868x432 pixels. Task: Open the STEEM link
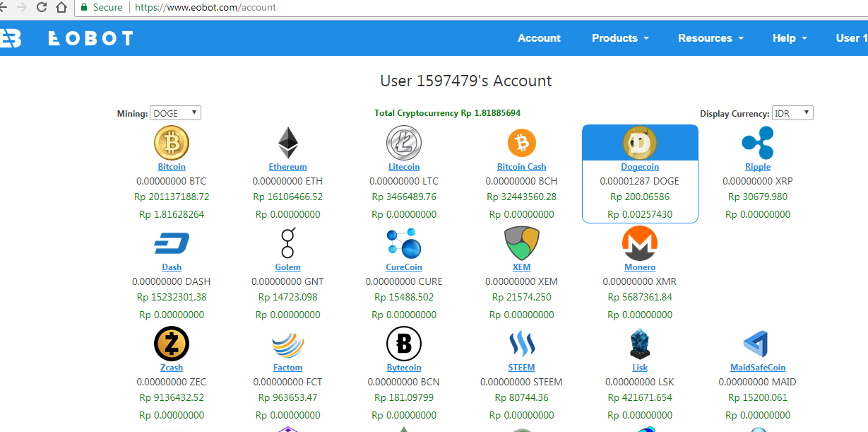pos(522,368)
